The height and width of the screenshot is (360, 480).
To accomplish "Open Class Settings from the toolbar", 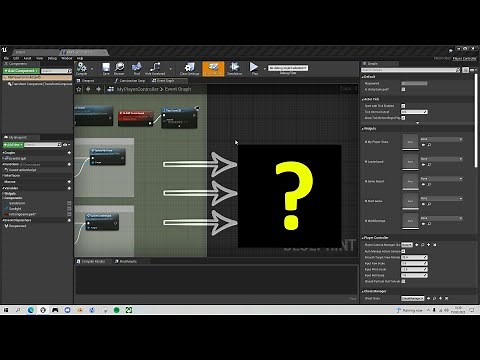I will point(189,68).
